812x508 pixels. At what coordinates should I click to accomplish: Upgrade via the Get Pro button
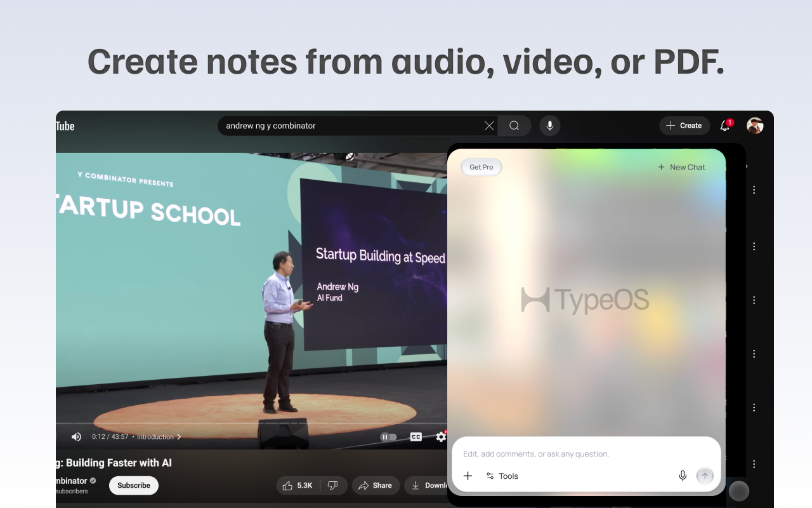tap(481, 167)
